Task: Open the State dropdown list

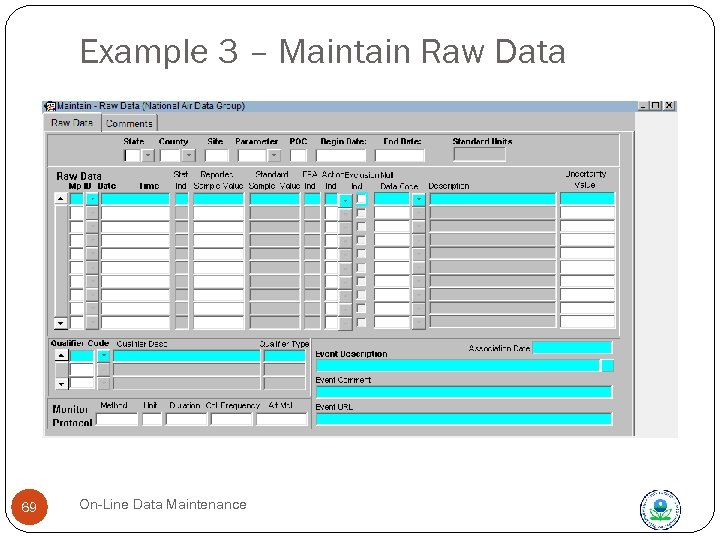Action: click(147, 156)
